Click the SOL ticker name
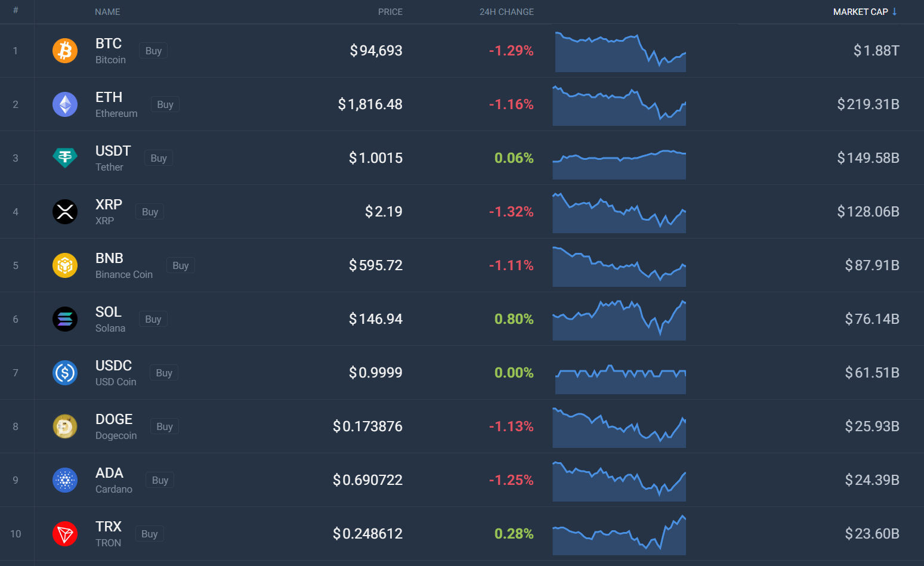924x566 pixels. coord(109,312)
